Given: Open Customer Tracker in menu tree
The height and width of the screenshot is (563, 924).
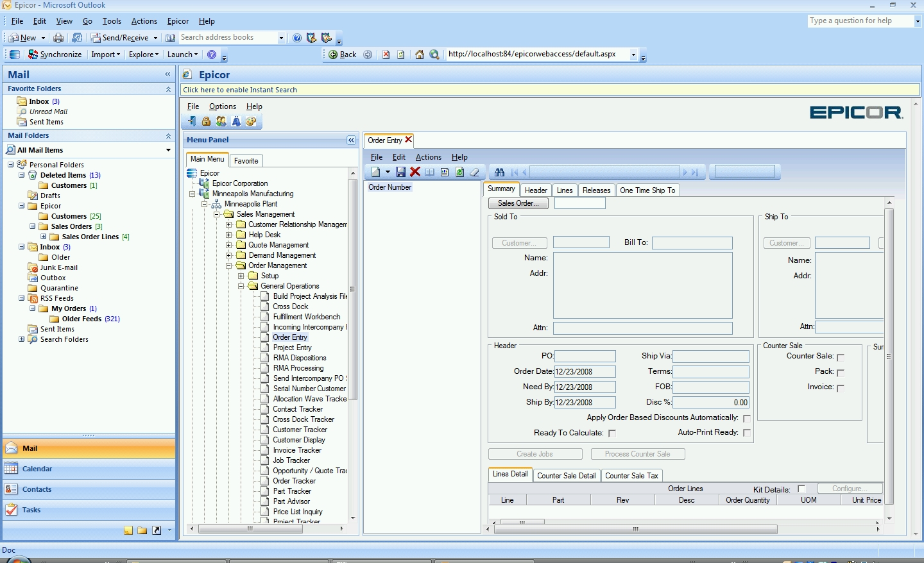Looking at the screenshot, I should 300,430.
